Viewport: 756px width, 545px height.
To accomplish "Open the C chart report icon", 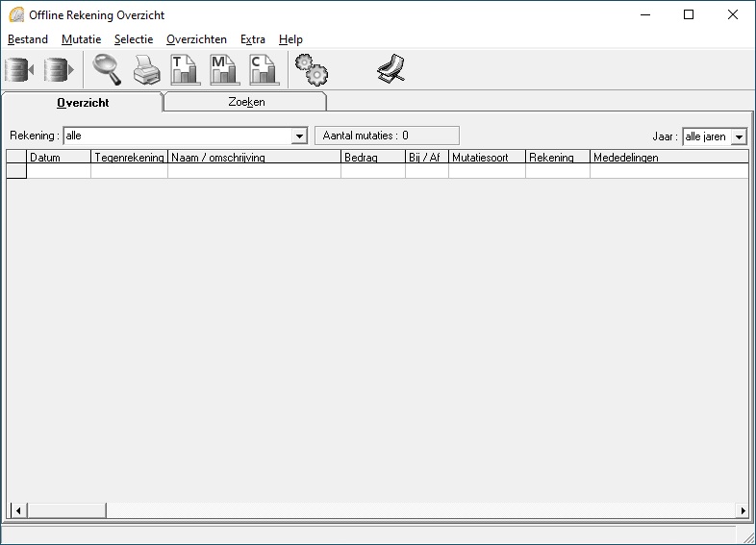I will pos(262,70).
